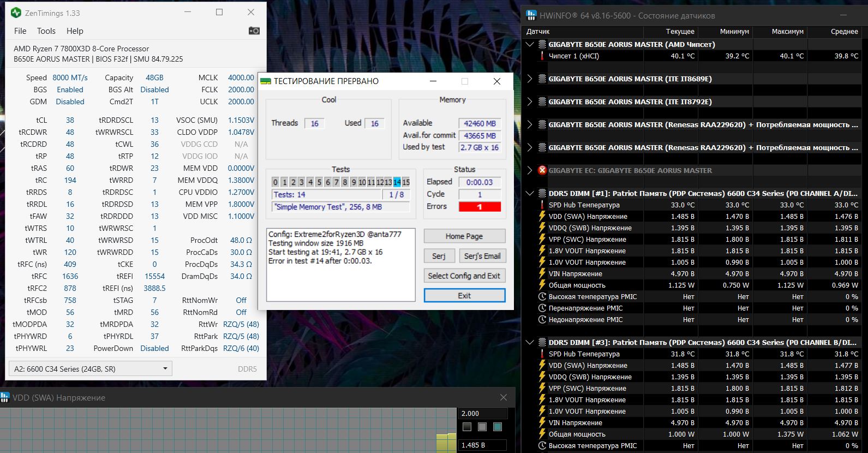Image resolution: width=868 pixels, height=453 pixels.
Task: Click DIMM #3 VDDQ (SWB) lightning bolt icon
Action: point(542,377)
